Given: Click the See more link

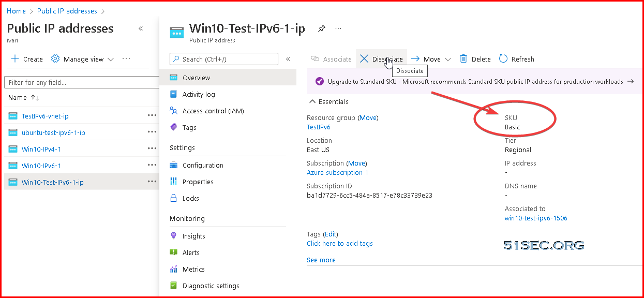Looking at the screenshot, I should [321, 260].
